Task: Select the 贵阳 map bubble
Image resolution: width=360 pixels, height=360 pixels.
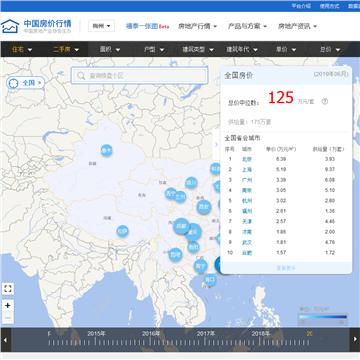Action: 193,247
